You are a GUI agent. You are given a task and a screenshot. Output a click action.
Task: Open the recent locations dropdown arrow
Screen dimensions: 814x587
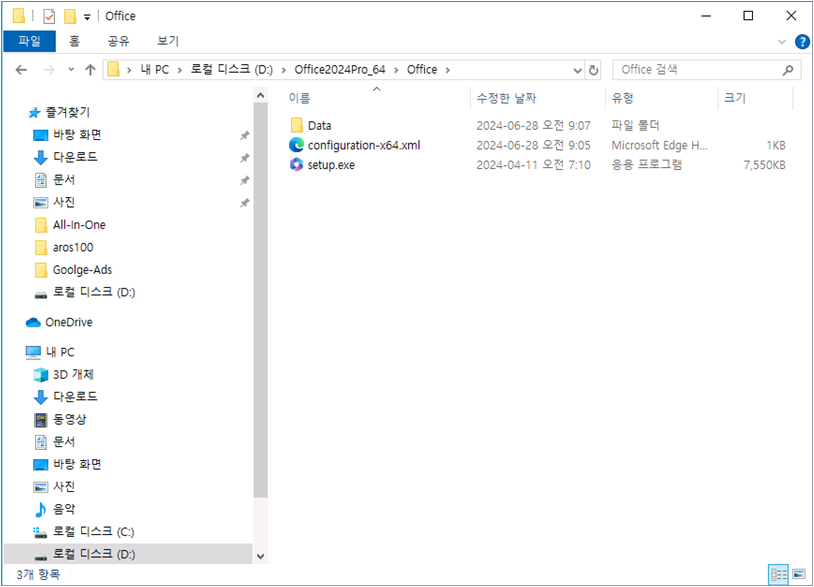pyautogui.click(x=71, y=70)
